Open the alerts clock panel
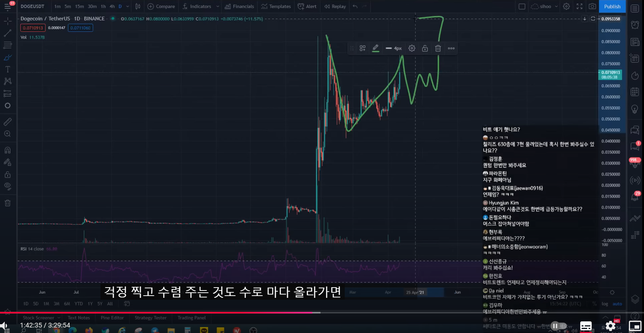644x333 pixels. 635,25
